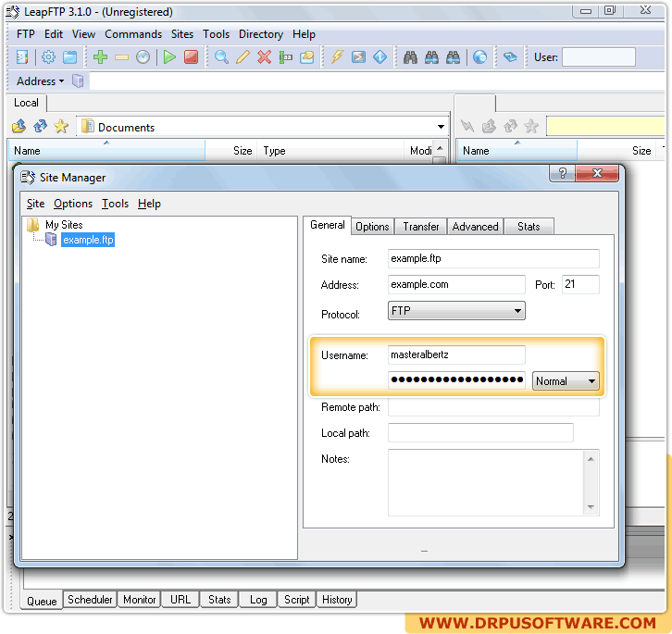Click the local parent folder up icon
Screen dimensions: 672x634
pos(19,126)
